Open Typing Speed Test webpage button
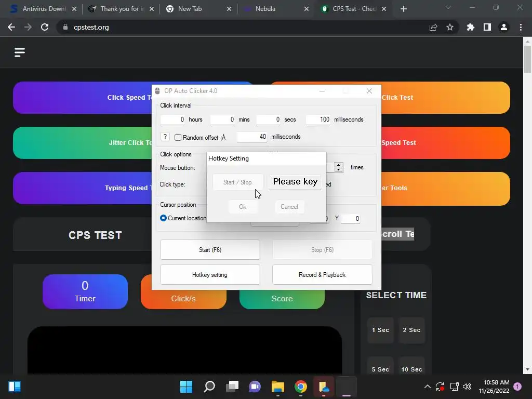The image size is (532, 399). tap(83, 188)
